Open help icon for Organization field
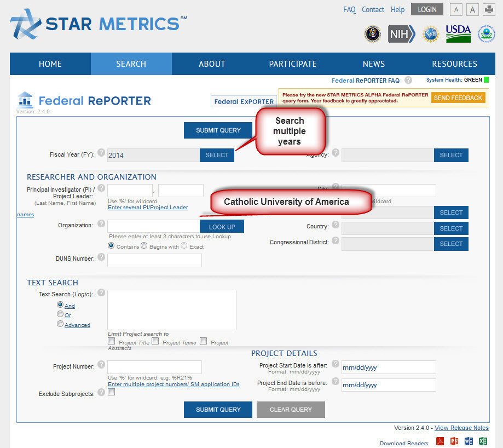503x448 pixels. point(101,223)
